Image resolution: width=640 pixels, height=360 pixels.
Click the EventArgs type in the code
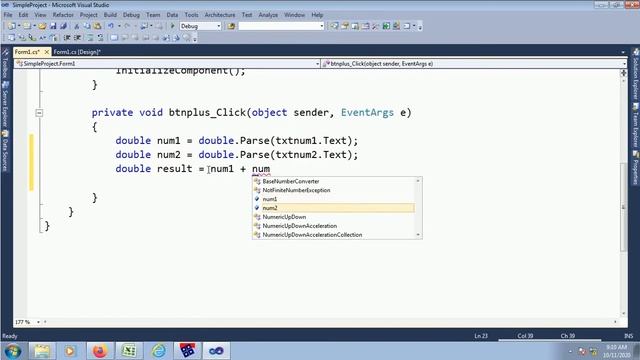[367, 113]
